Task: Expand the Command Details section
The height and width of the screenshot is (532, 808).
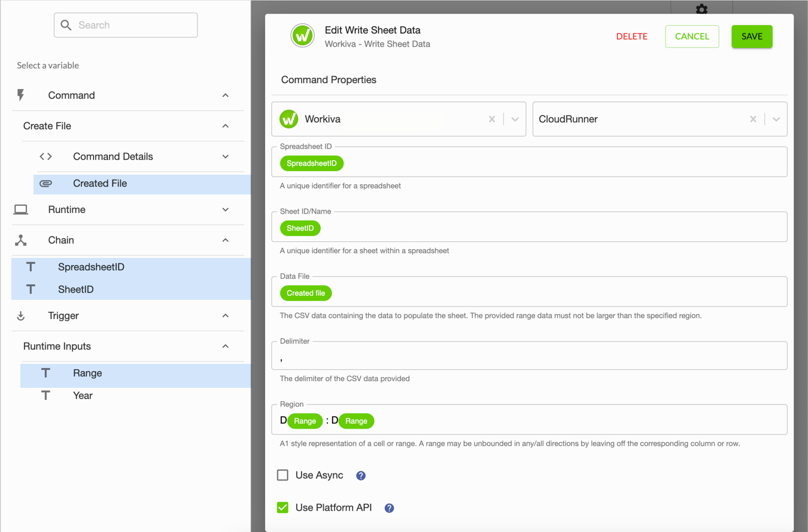Action: point(226,156)
